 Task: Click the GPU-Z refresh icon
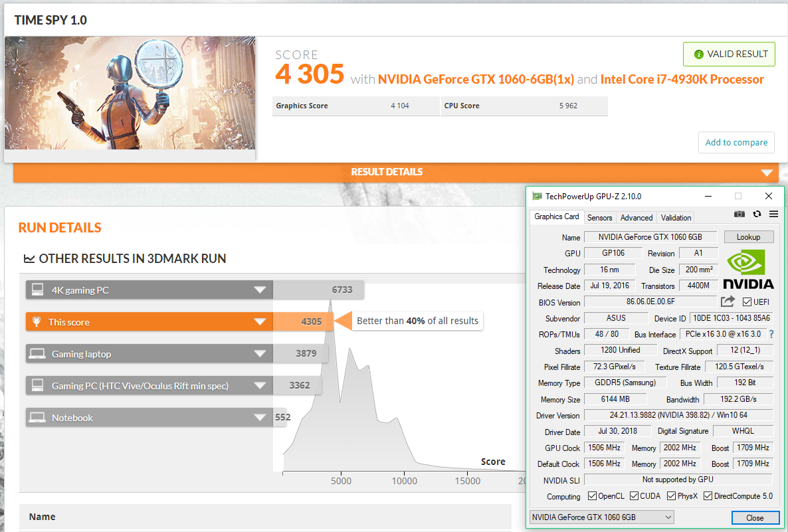click(757, 214)
